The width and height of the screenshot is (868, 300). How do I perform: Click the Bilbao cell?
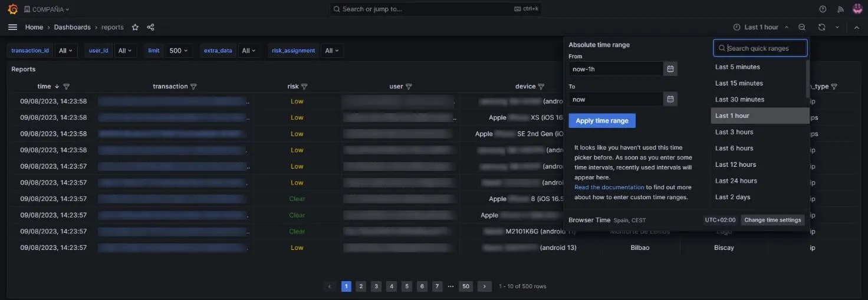point(640,248)
